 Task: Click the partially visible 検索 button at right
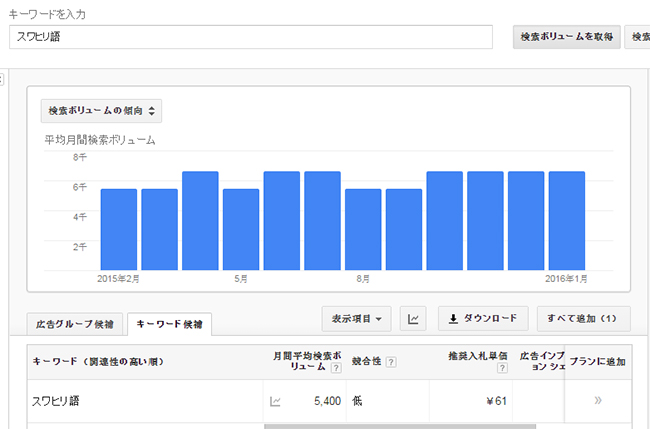(638, 37)
